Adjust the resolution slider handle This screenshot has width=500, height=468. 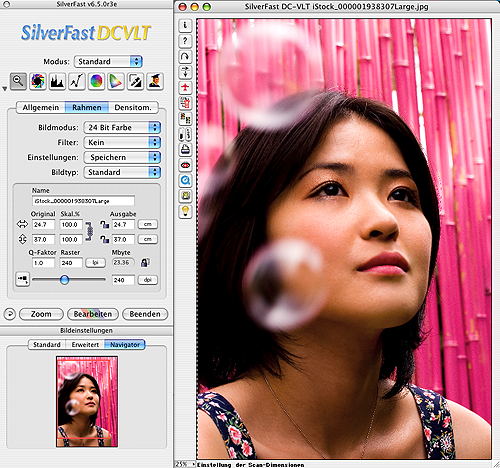64,280
